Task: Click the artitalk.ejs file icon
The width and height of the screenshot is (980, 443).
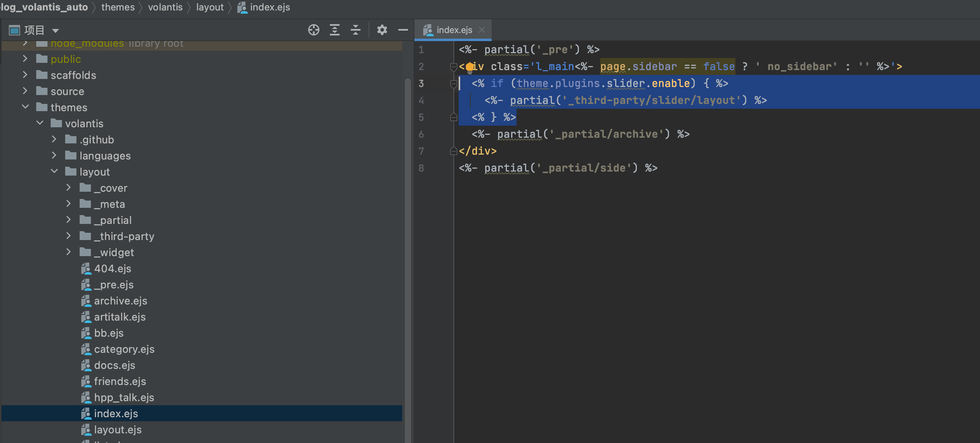Action: coord(86,317)
